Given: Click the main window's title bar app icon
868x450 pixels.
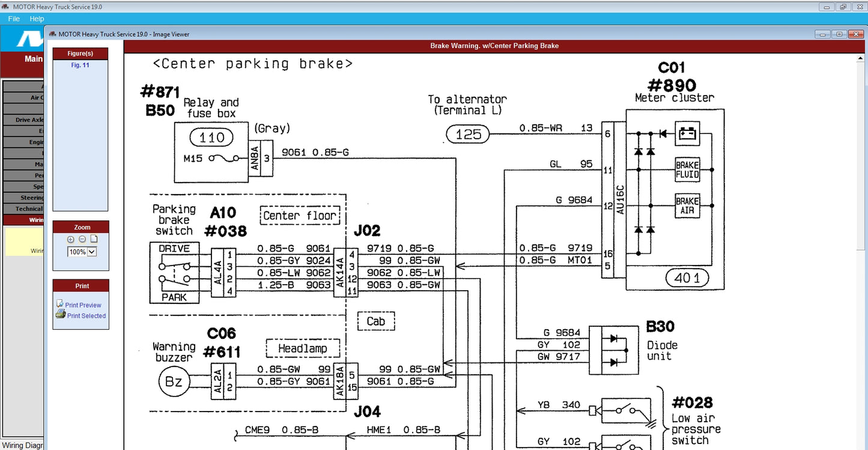Looking at the screenshot, I should 6,7.
